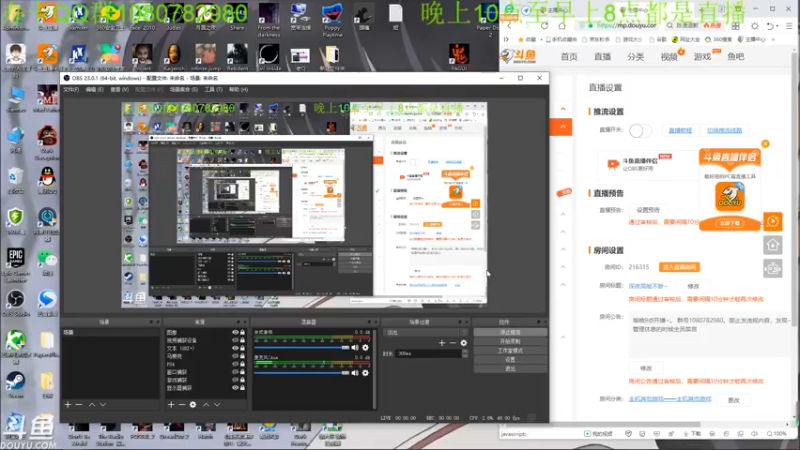
Task: Toggle visibility of the 显示器捕获 source
Action: [235, 388]
